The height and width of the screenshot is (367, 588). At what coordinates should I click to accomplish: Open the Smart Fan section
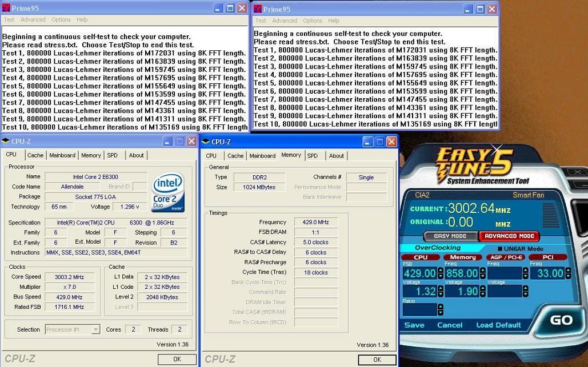[528, 195]
